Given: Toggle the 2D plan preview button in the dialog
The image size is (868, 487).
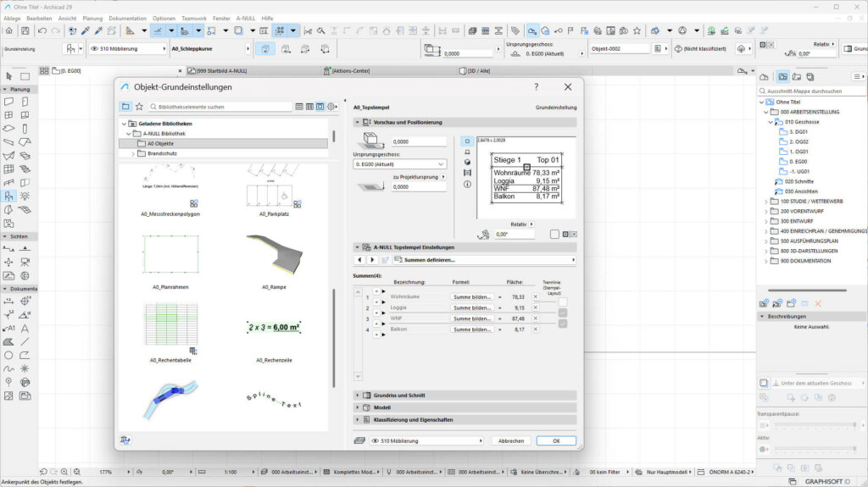Looking at the screenshot, I should (467, 141).
